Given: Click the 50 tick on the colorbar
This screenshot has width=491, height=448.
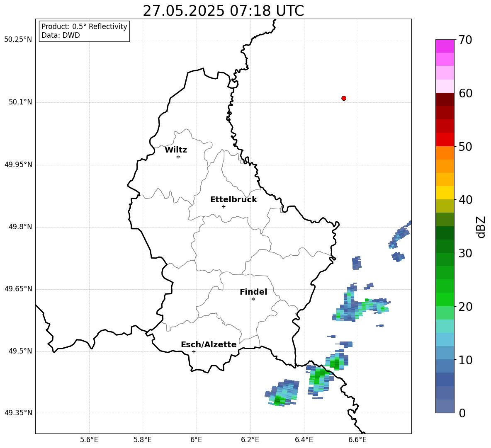Looking at the screenshot, I should pos(465,146).
